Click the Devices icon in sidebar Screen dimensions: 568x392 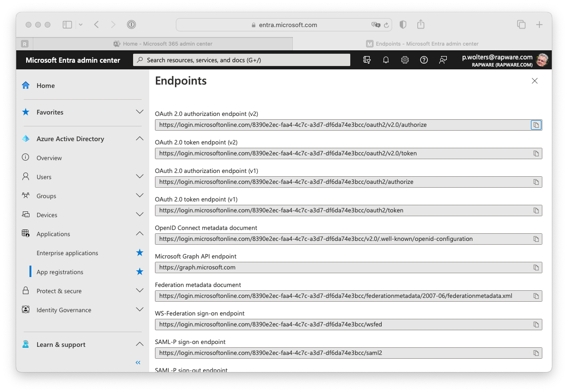26,215
